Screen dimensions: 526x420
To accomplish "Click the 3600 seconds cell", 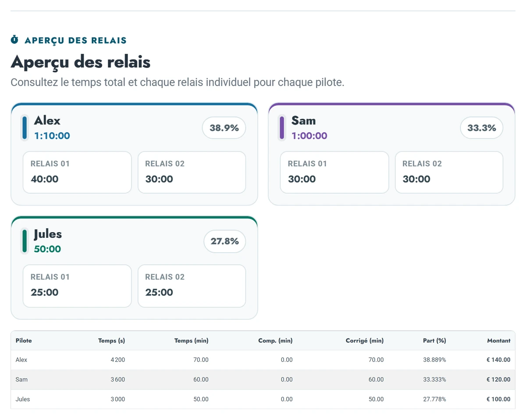I will (x=118, y=380).
